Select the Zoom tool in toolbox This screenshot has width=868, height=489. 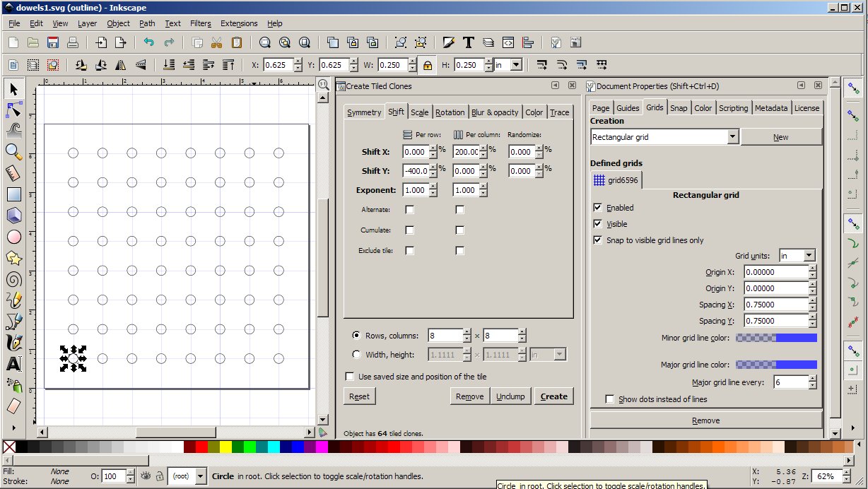tap(13, 151)
